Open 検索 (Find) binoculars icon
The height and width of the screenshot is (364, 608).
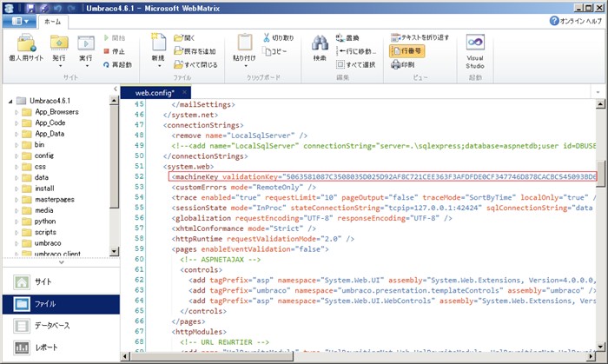coord(320,43)
